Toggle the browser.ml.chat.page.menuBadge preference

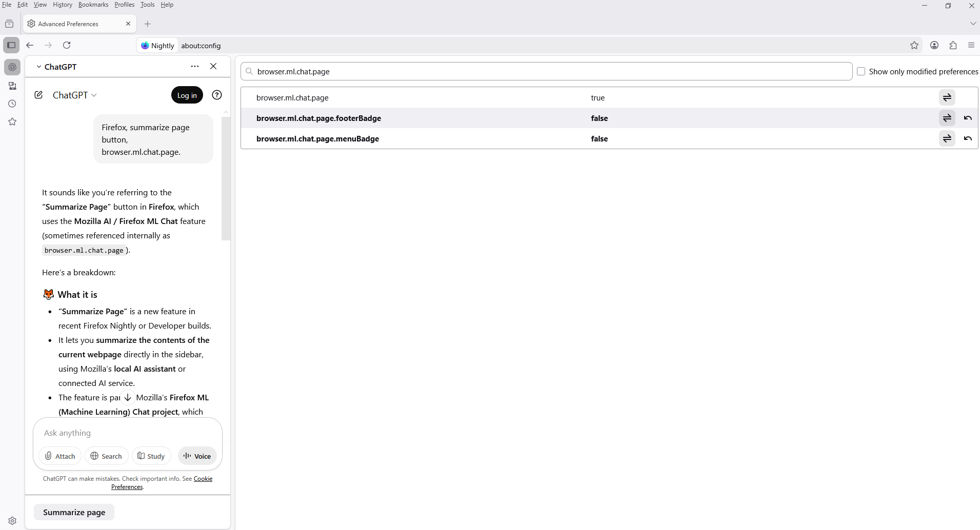947,138
